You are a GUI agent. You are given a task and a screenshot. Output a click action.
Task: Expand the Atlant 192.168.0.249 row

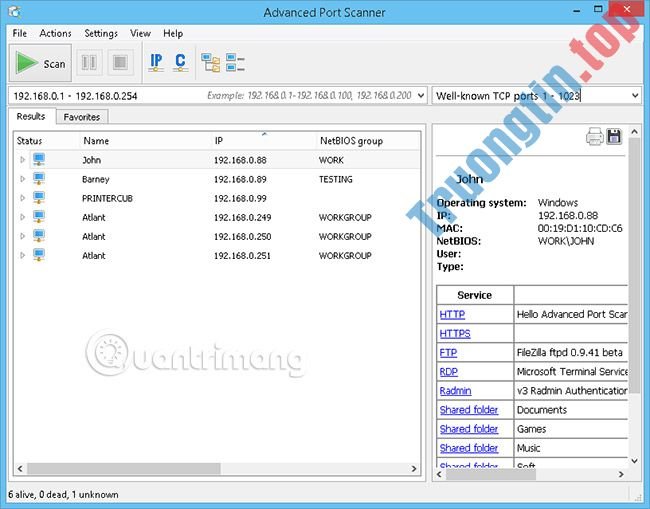22,217
